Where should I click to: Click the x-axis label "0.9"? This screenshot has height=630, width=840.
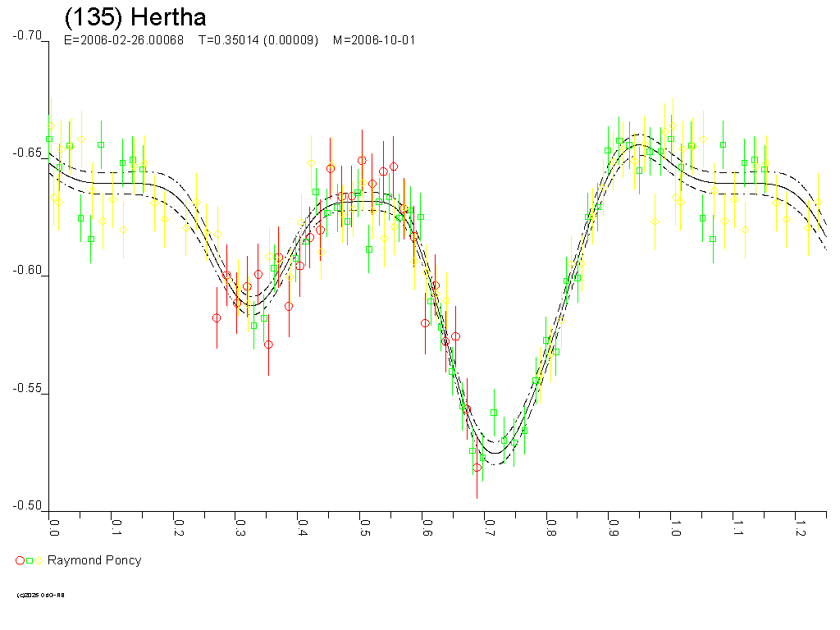614,527
